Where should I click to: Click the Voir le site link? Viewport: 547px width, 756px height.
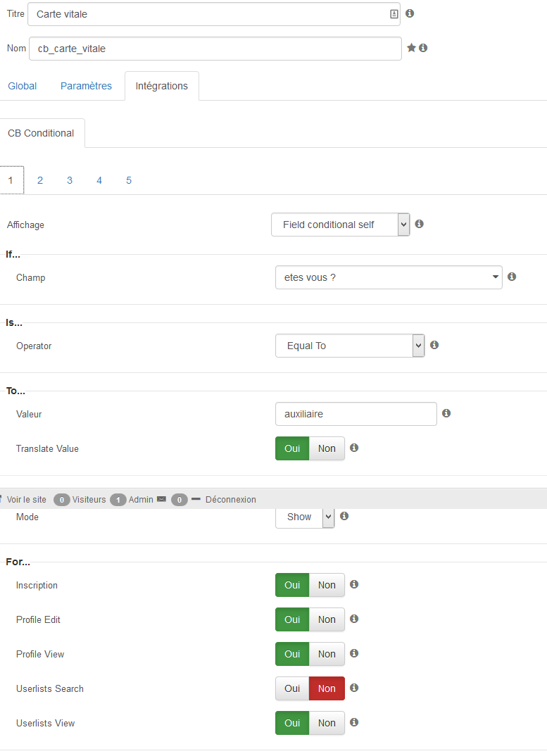click(27, 500)
